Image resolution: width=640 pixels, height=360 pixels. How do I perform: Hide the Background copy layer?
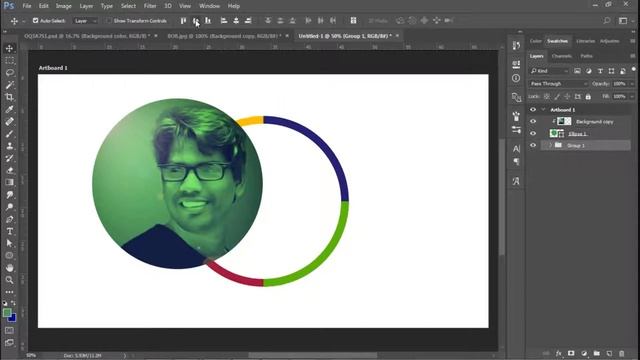pyautogui.click(x=533, y=121)
